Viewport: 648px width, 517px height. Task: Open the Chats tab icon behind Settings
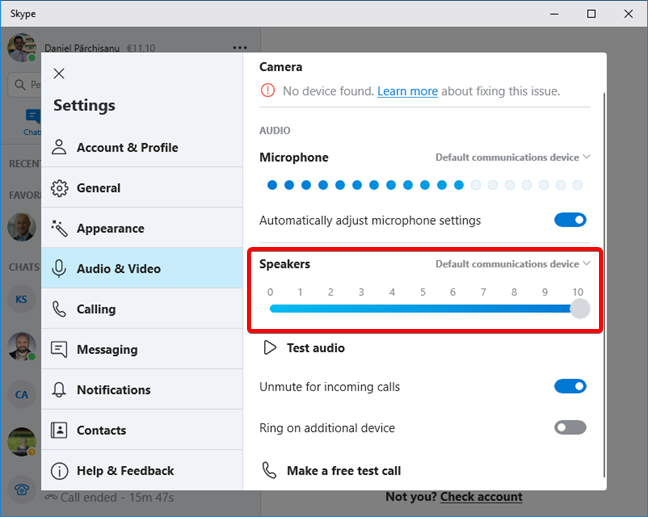33,117
